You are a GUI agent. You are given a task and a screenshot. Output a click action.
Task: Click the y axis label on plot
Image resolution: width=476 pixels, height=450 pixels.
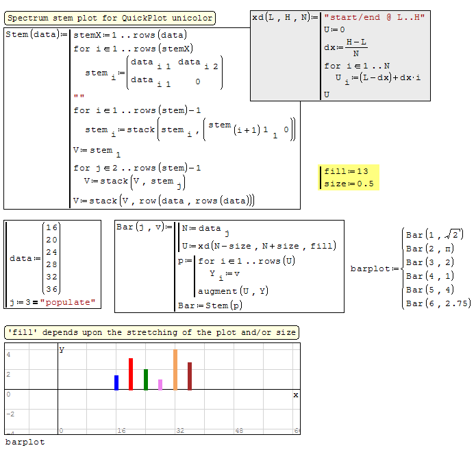[62, 349]
